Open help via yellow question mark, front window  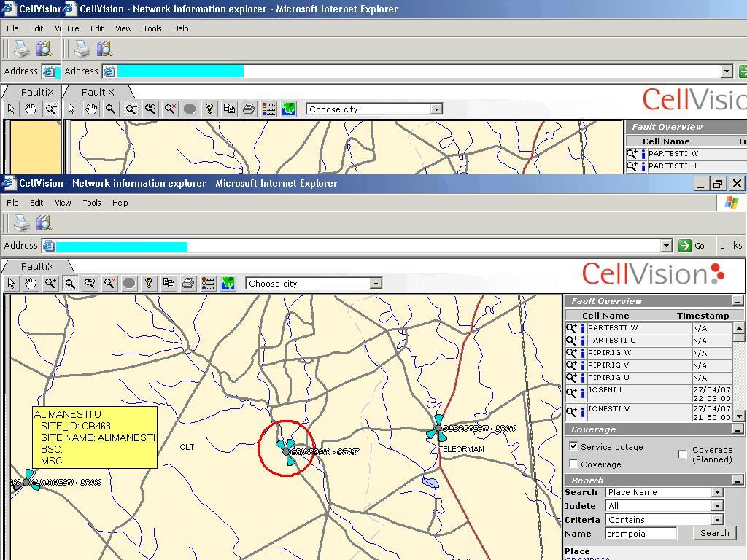[149, 284]
